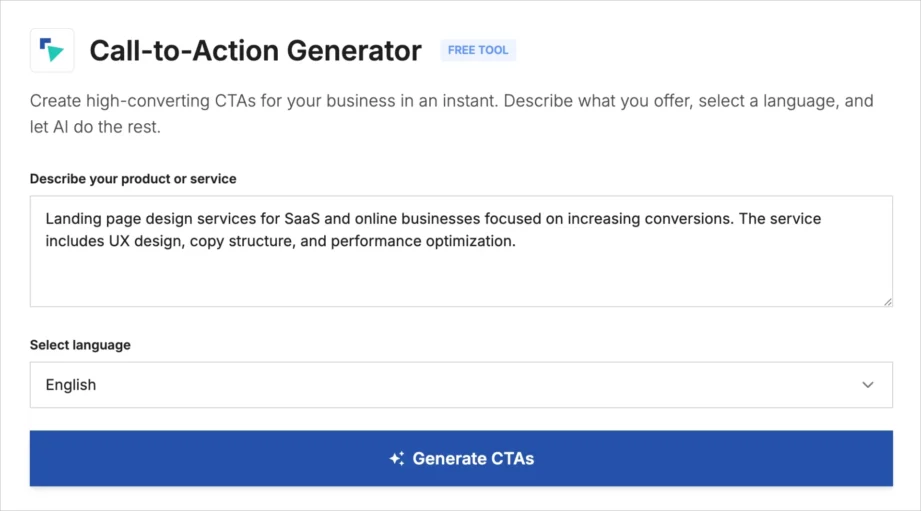Viewport: 921px width, 511px height.
Task: Click the word "SaaS" in the textarea
Action: click(289, 218)
